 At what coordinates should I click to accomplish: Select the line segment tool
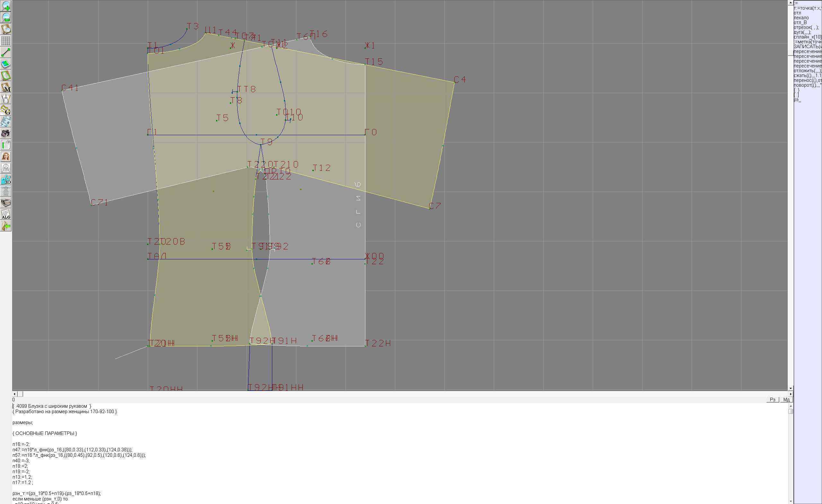pyautogui.click(x=6, y=52)
